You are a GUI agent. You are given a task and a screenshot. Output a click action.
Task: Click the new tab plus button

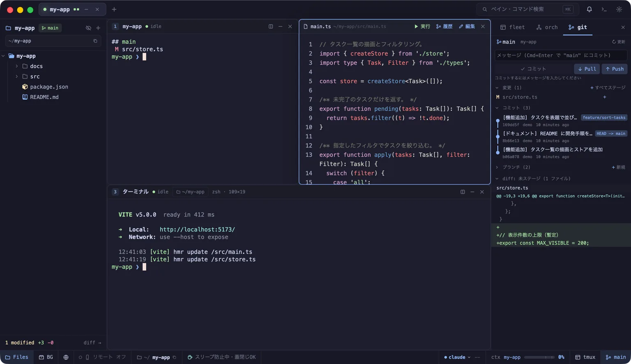pos(114,9)
